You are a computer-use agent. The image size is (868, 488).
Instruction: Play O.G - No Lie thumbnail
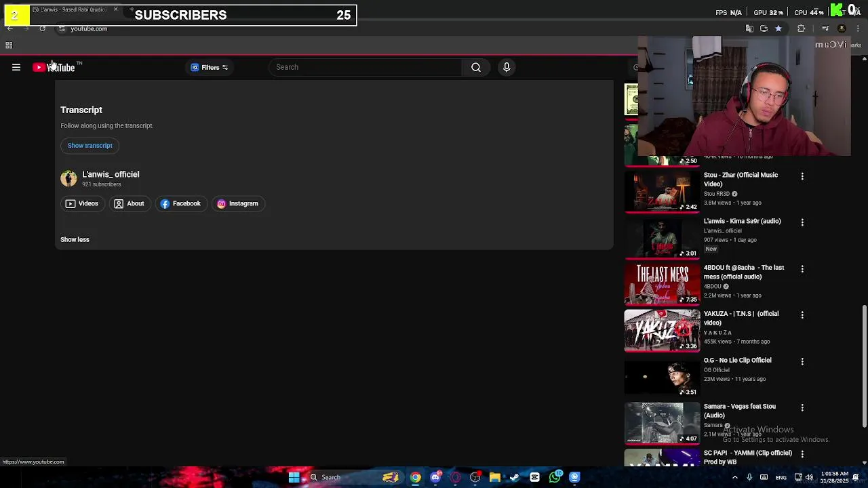pyautogui.click(x=662, y=377)
